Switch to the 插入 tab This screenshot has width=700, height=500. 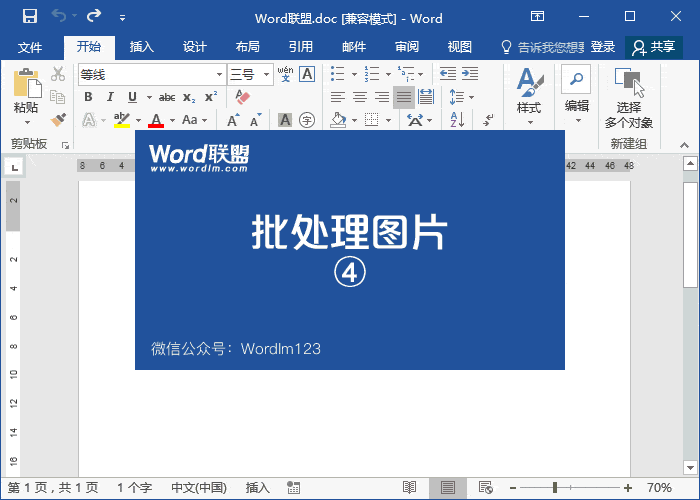tap(142, 46)
